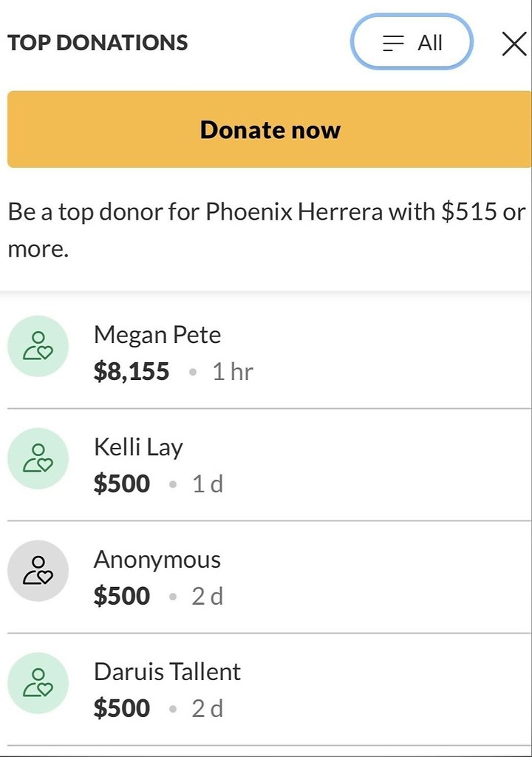
Task: Click Kelli Lay's $500 donation amount
Action: (x=122, y=483)
